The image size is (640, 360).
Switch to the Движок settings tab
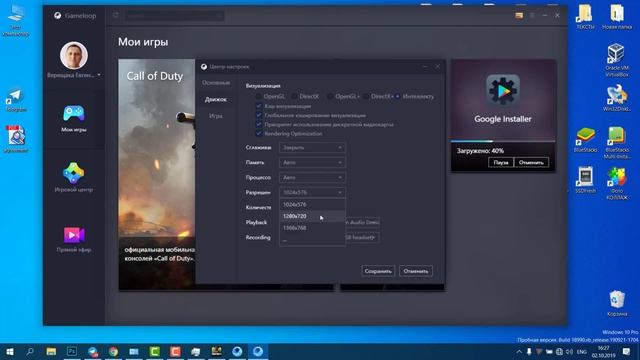[216, 100]
